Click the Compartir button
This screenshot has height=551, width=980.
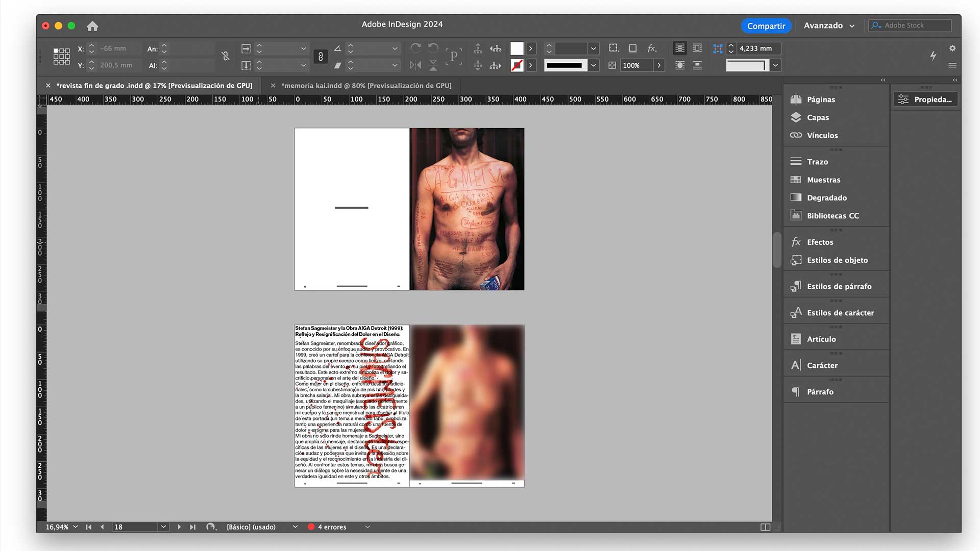(x=766, y=26)
